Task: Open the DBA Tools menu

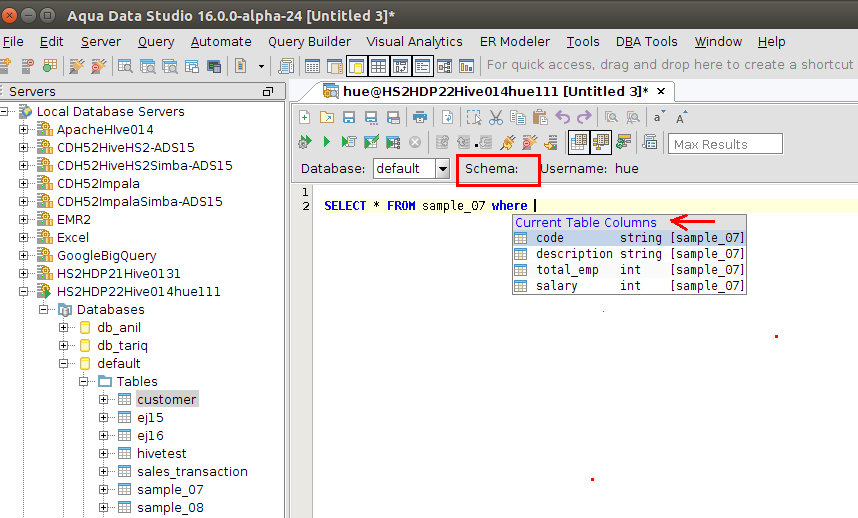Action: click(x=646, y=42)
